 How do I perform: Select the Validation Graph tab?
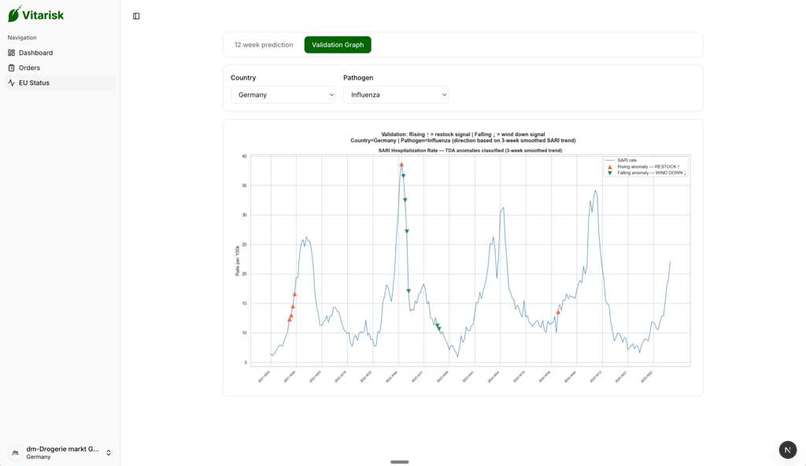[338, 45]
